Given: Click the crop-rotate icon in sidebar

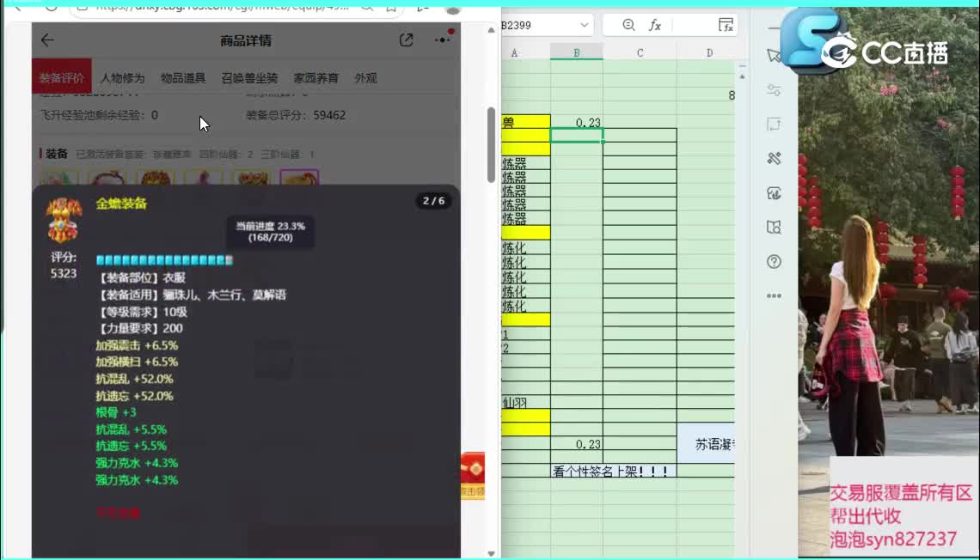Looking at the screenshot, I should 774,125.
